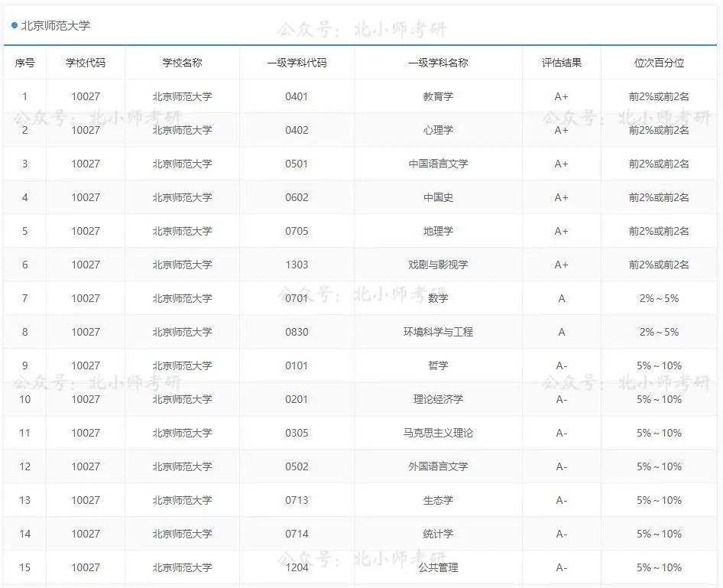Select the 地理学 subject cell
The width and height of the screenshot is (723, 588).
438,231
